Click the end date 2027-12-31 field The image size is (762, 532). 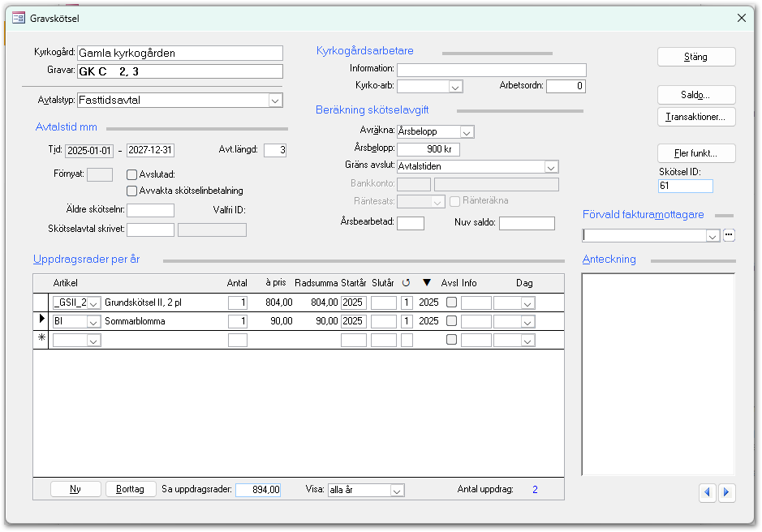(150, 150)
